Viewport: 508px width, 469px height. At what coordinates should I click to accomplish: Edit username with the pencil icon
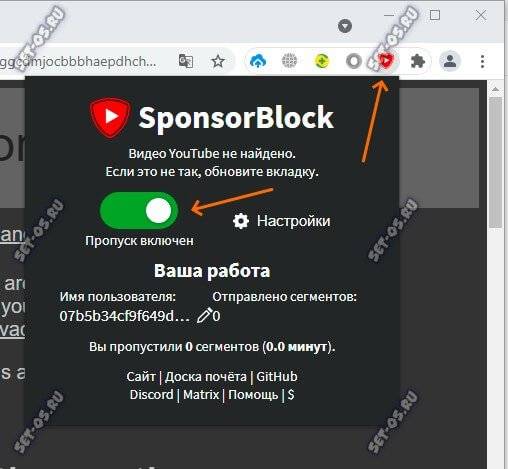pos(204,315)
